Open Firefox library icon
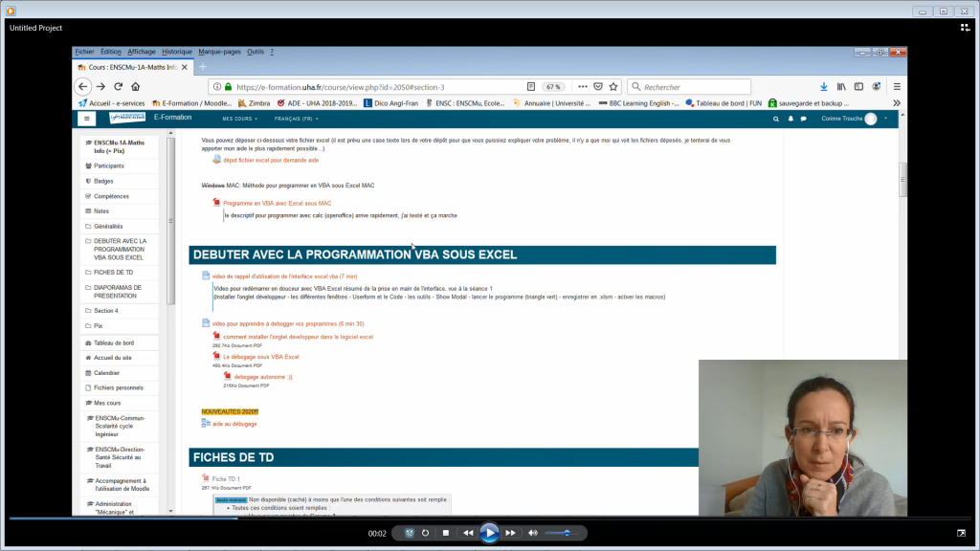The image size is (980, 551). coord(841,87)
